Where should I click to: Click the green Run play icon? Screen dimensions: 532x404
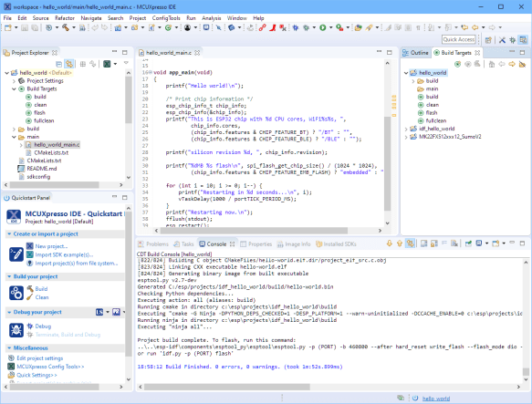tap(323, 27)
